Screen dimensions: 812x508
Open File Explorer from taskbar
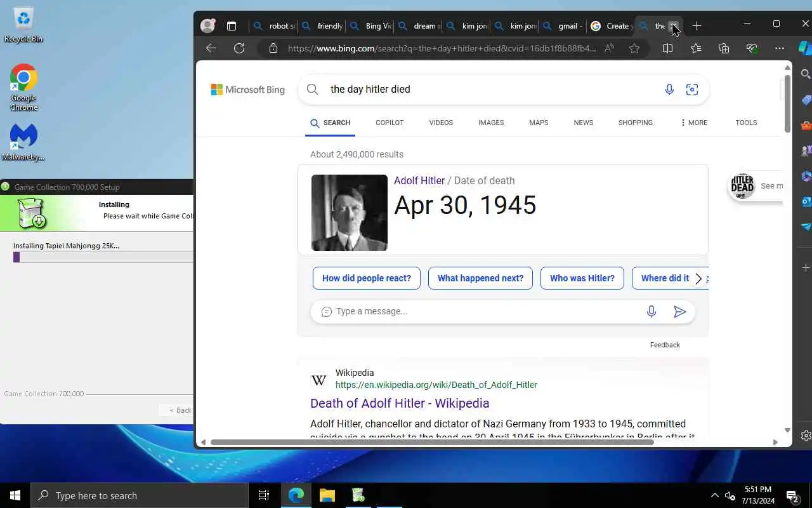[x=327, y=495]
